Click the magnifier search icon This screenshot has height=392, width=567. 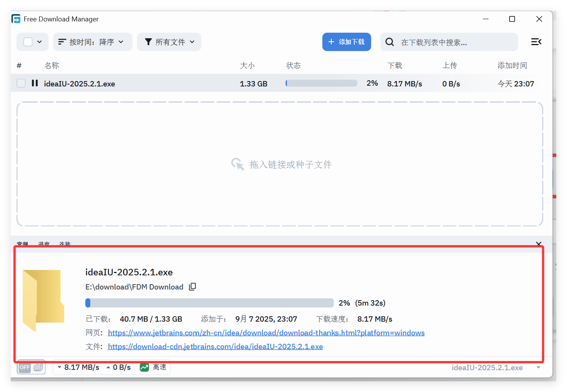click(x=389, y=42)
